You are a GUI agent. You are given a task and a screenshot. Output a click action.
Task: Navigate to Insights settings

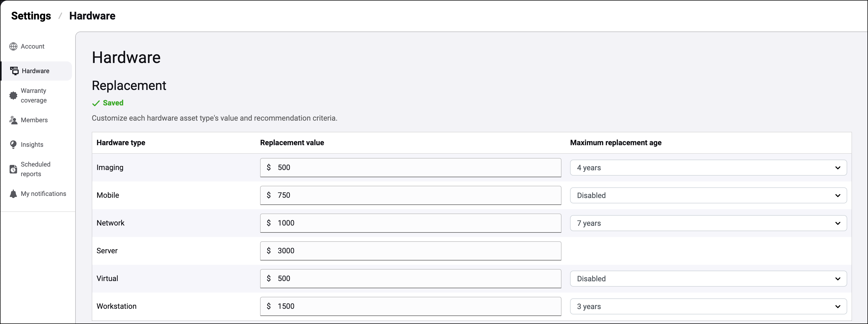click(32, 145)
